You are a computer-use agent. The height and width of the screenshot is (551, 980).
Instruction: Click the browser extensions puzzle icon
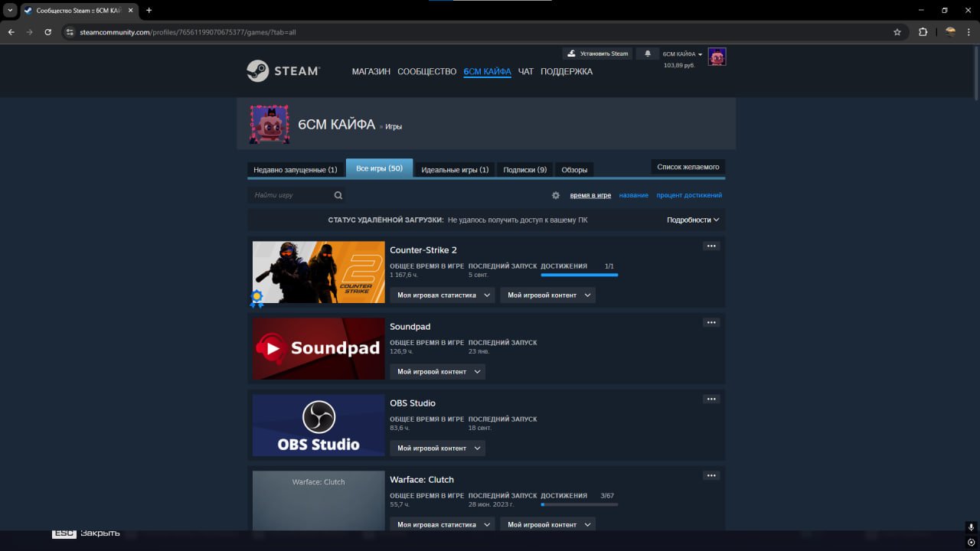(x=923, y=32)
